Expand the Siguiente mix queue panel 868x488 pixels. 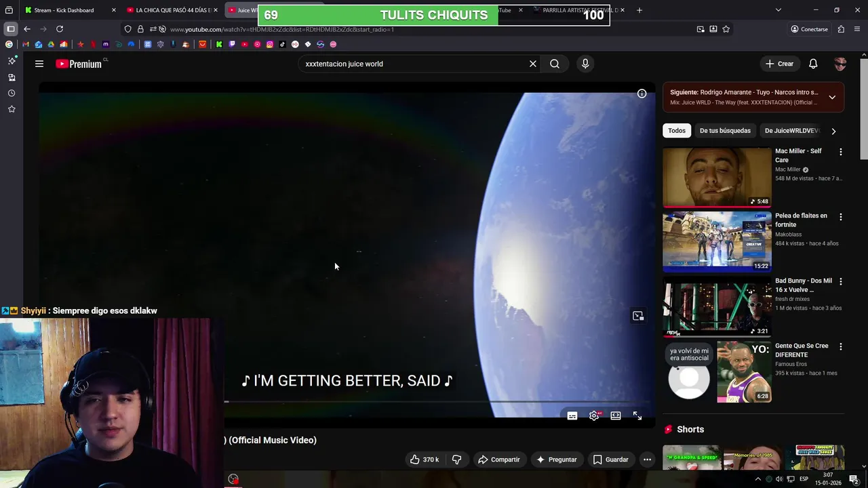click(x=832, y=97)
